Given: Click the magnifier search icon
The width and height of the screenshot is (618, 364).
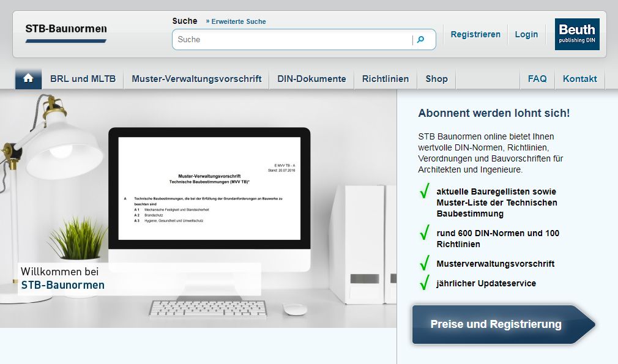Looking at the screenshot, I should point(420,39).
